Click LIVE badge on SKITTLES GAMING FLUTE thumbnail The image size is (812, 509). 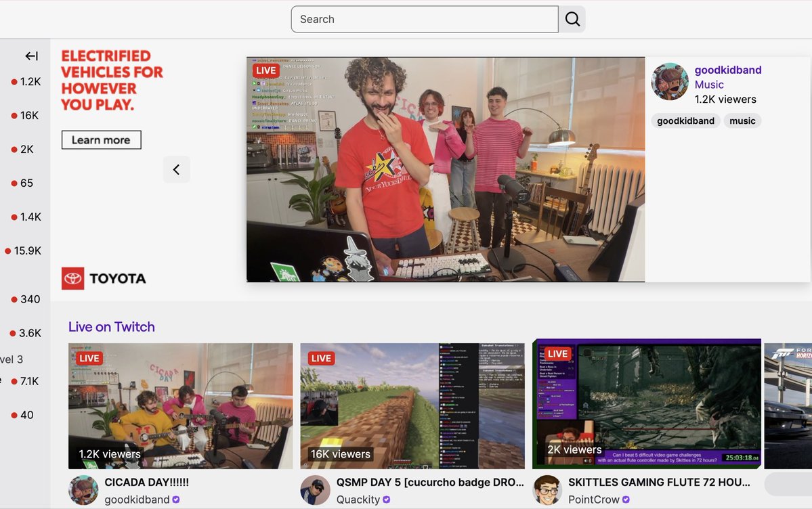tap(558, 353)
